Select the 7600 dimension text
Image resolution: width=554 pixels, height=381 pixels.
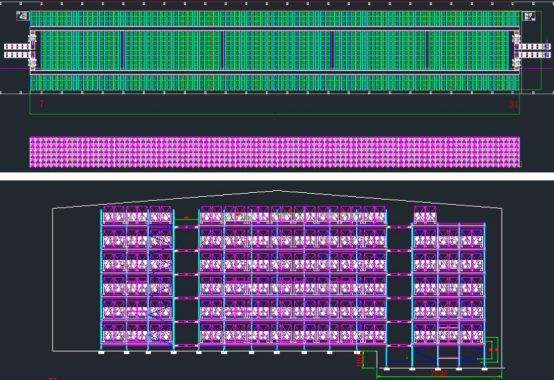tap(439, 373)
